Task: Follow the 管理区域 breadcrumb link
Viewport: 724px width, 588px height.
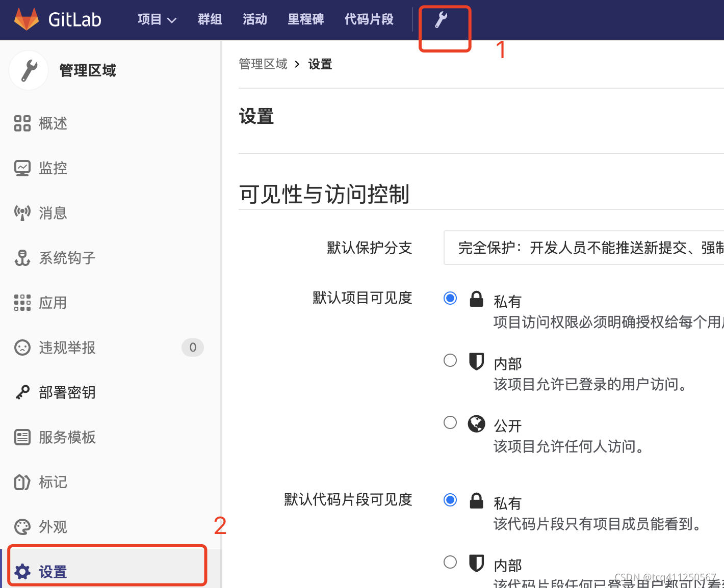Action: click(x=263, y=64)
